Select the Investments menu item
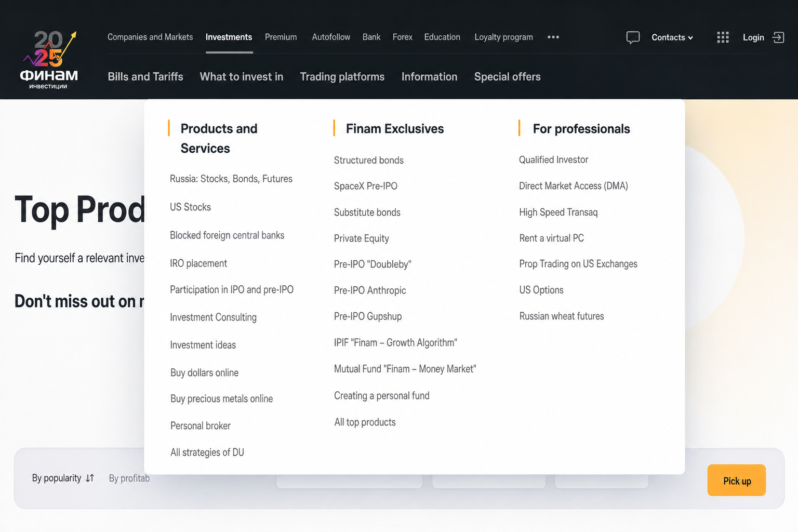 point(229,37)
